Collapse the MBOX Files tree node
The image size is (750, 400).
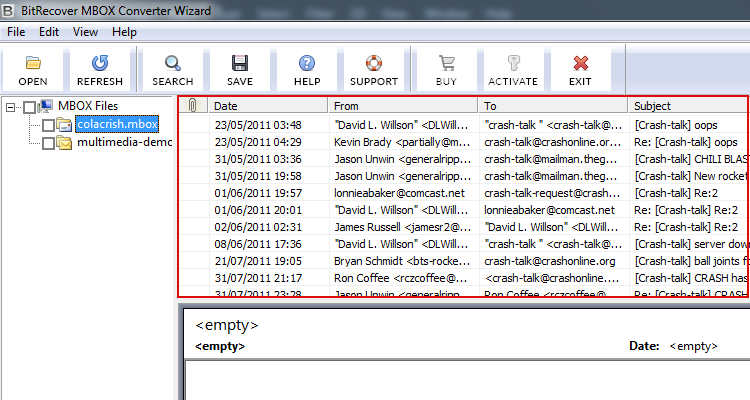(10, 107)
